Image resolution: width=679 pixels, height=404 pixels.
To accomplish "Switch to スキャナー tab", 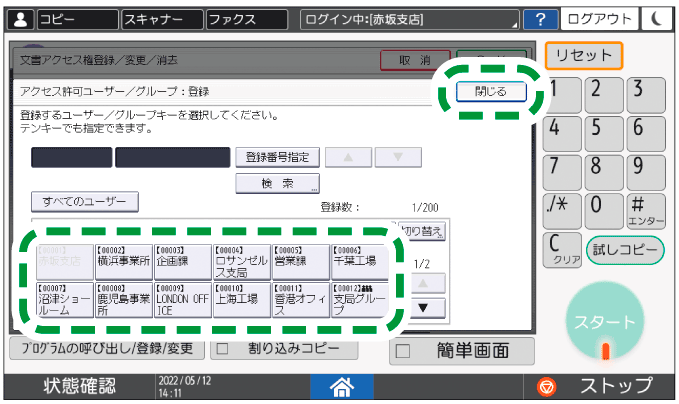I will (162, 19).
